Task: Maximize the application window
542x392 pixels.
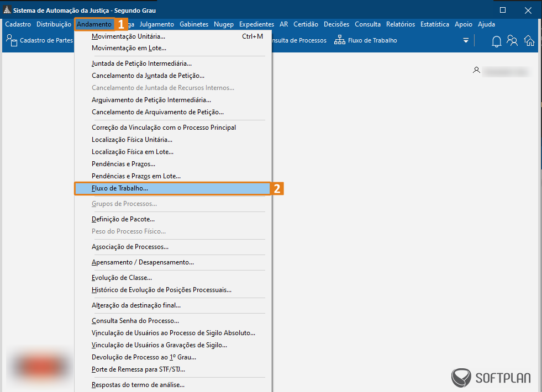Action: pyautogui.click(x=503, y=10)
